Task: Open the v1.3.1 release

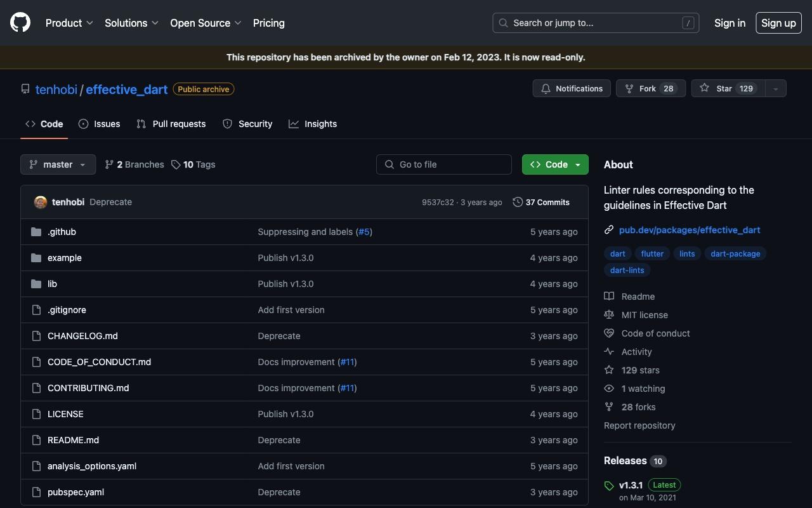Action: tap(631, 485)
